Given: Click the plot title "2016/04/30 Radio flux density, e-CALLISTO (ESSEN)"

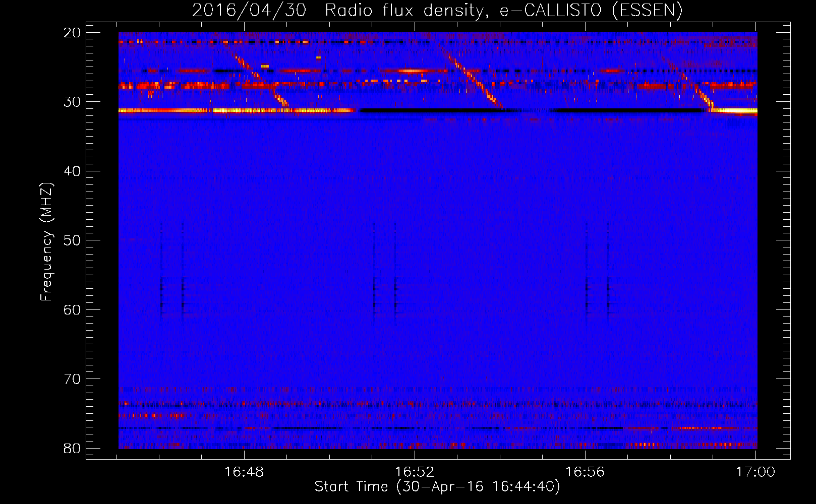Looking at the screenshot, I should [x=437, y=10].
